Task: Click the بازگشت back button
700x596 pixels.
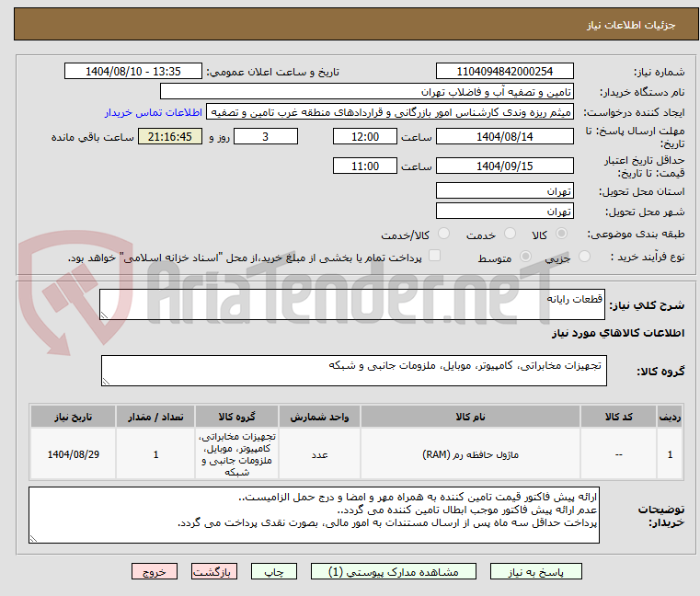Action: 212,571
